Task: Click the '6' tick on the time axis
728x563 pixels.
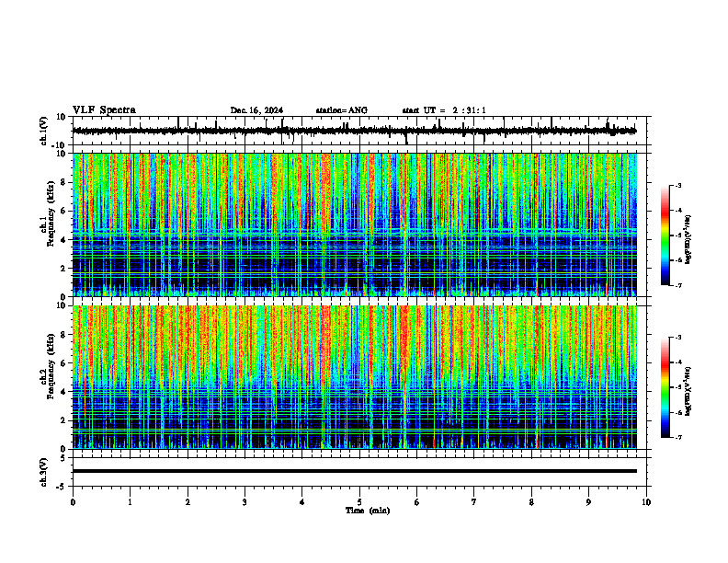Action: [x=417, y=502]
